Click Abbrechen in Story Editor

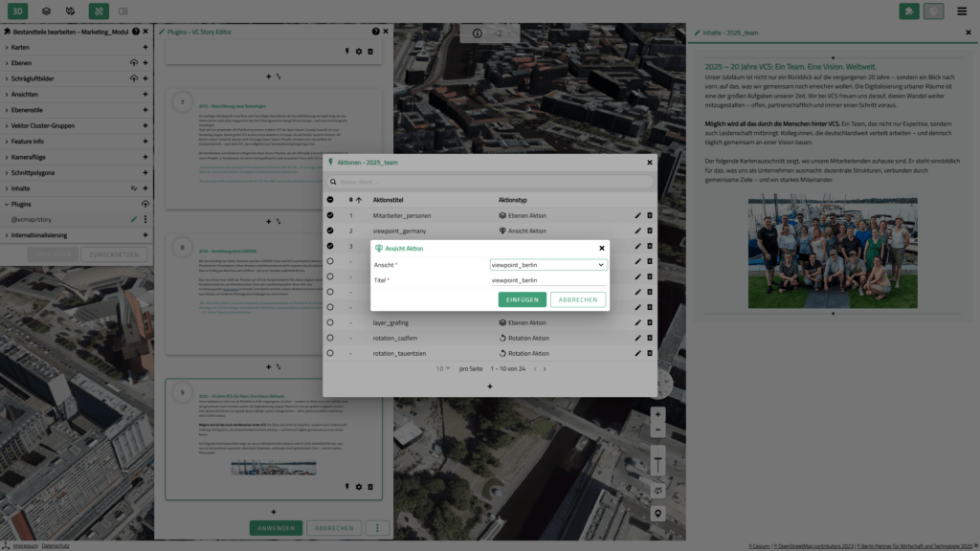pyautogui.click(x=334, y=528)
